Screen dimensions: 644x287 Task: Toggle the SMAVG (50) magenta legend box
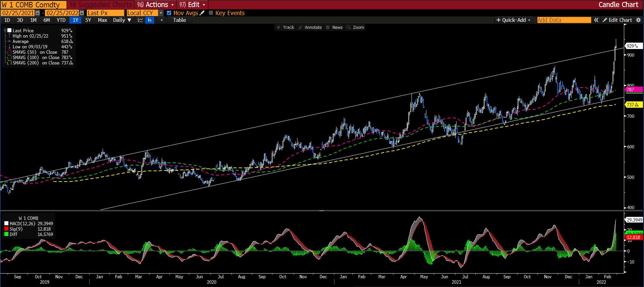click(x=10, y=52)
